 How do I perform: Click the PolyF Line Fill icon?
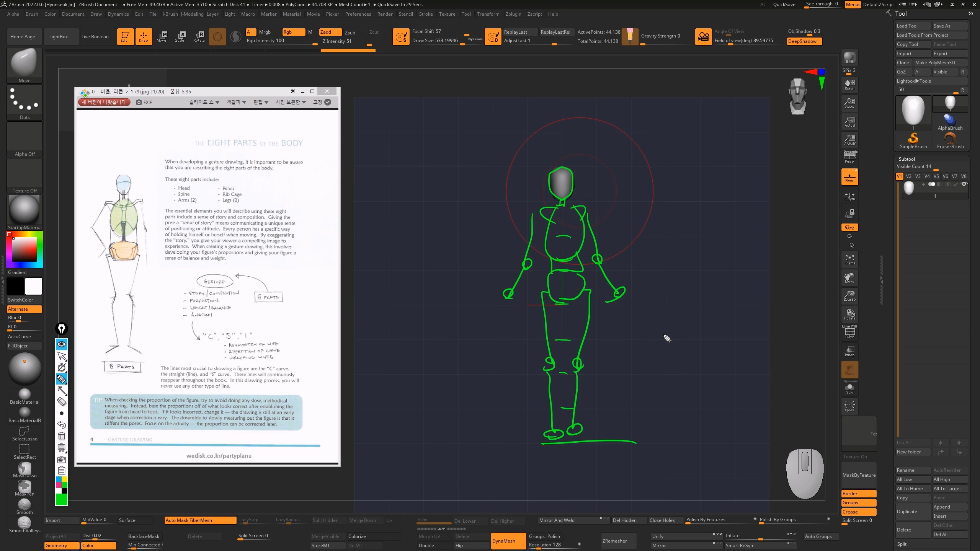coord(849,332)
